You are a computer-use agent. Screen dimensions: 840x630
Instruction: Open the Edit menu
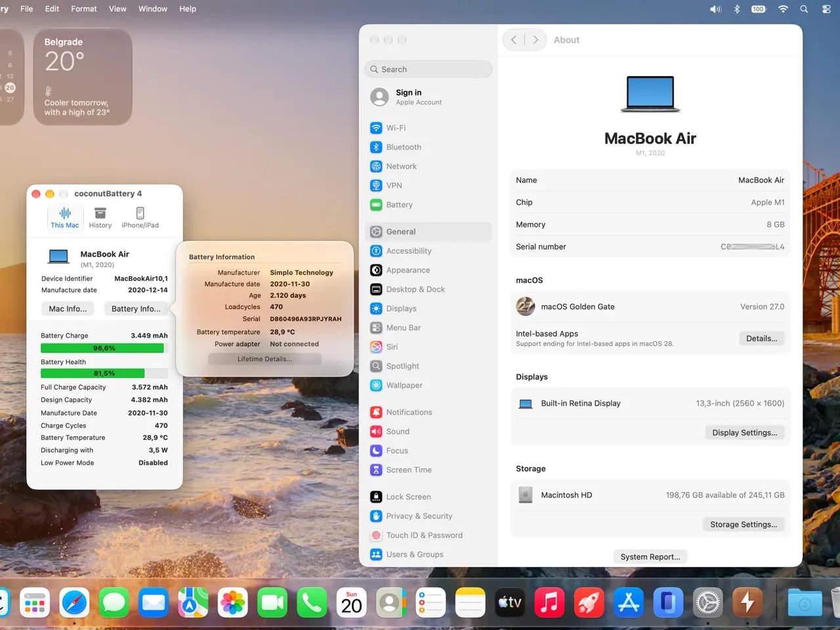pos(52,9)
